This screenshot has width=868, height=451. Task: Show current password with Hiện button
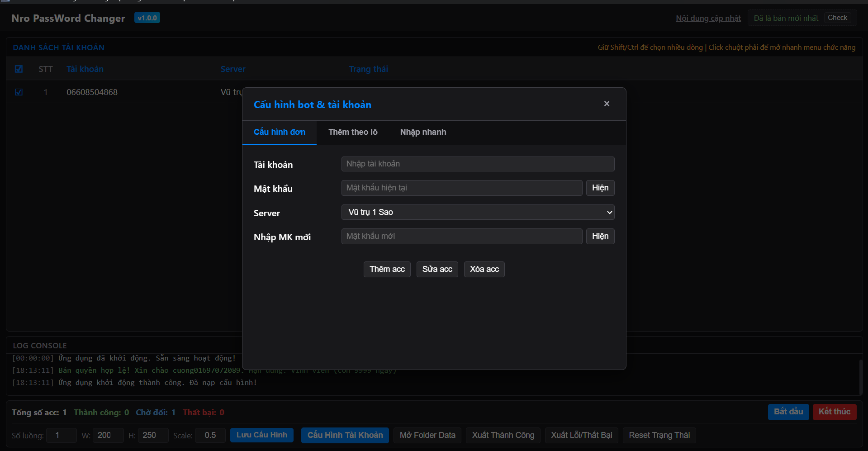[600, 188]
